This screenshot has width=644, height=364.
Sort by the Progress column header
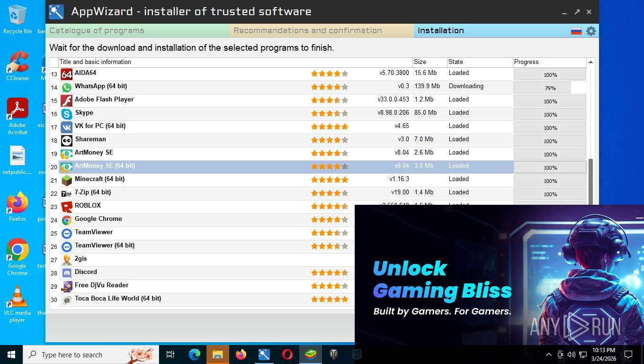point(550,62)
